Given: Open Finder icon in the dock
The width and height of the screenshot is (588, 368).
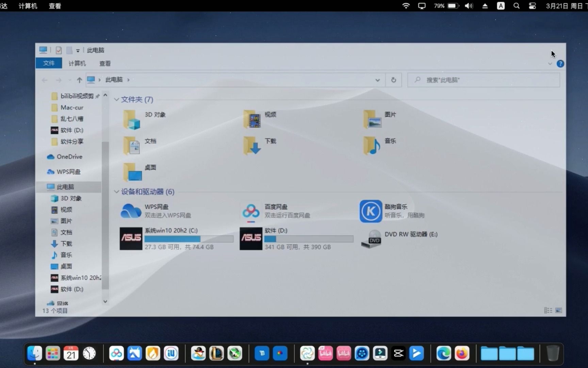Looking at the screenshot, I should pos(35,353).
